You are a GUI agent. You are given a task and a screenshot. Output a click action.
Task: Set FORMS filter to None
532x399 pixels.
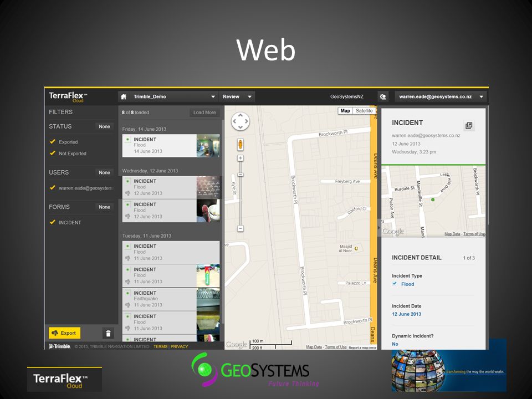[105, 207]
